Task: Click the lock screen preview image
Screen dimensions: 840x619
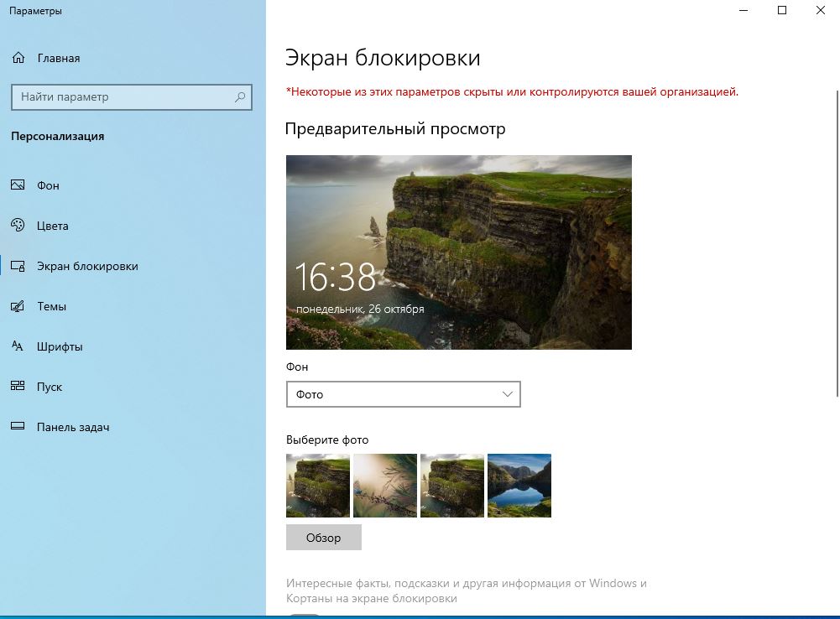Action: coord(458,252)
